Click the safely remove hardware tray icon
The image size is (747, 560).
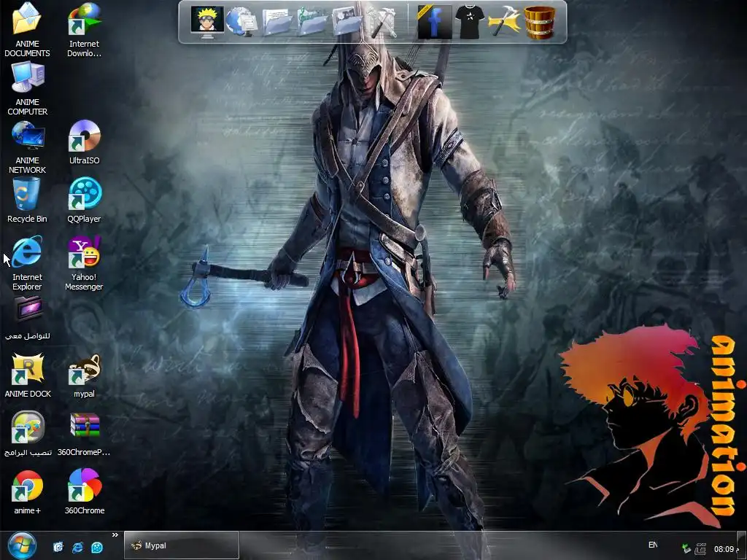click(686, 548)
